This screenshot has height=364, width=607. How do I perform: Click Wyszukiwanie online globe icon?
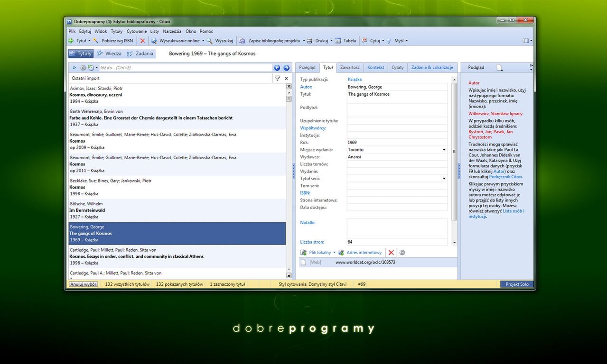[154, 41]
